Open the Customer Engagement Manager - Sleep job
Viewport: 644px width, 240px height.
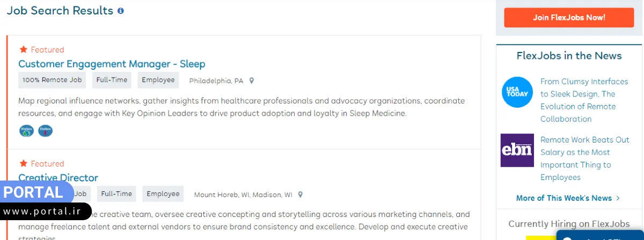(112, 64)
